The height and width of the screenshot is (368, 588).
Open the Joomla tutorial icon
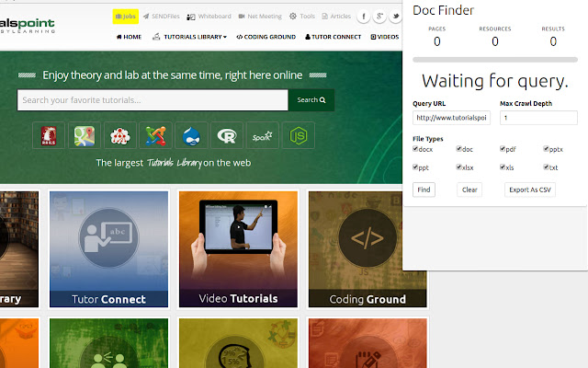click(x=155, y=135)
